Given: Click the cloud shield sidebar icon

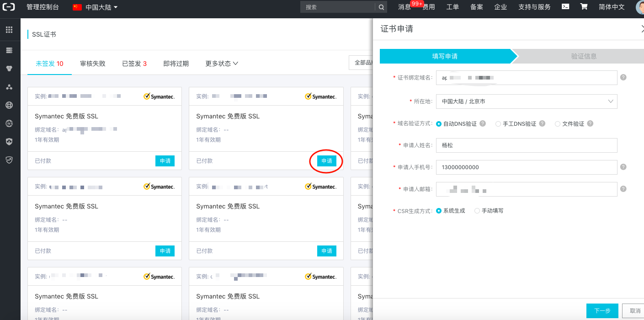Looking at the screenshot, I should [x=9, y=142].
